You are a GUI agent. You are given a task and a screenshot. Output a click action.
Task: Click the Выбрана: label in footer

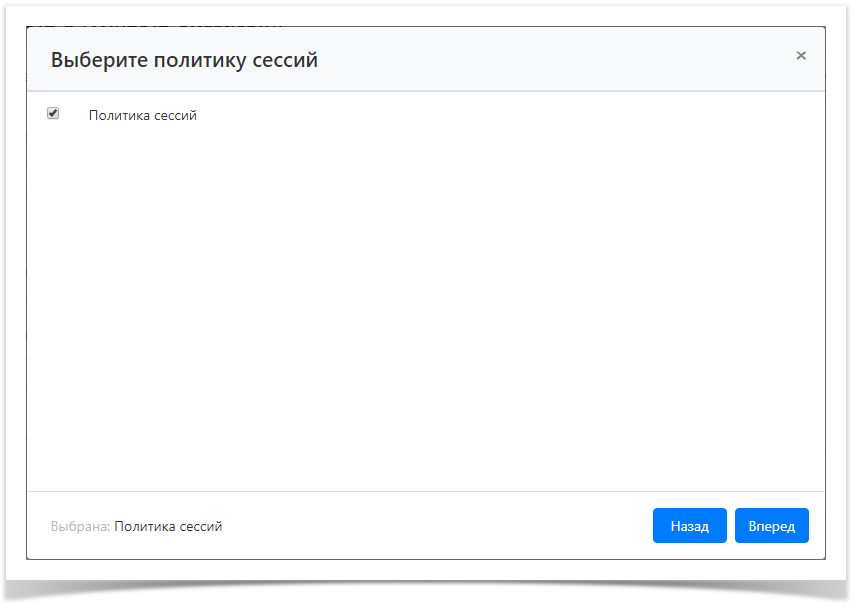click(80, 526)
